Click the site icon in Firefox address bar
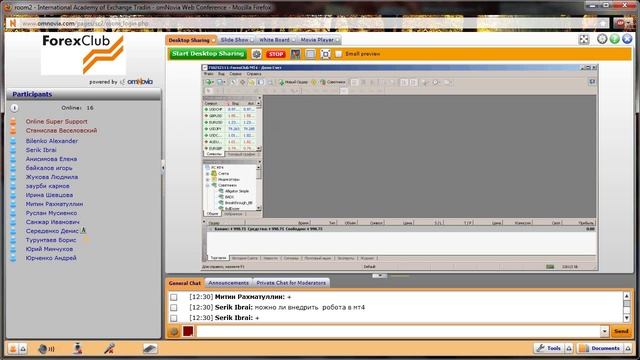The image size is (640, 360). click(x=13, y=23)
